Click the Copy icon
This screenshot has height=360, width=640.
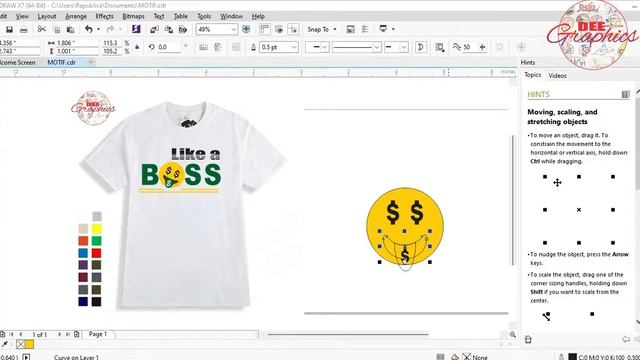coord(57,29)
